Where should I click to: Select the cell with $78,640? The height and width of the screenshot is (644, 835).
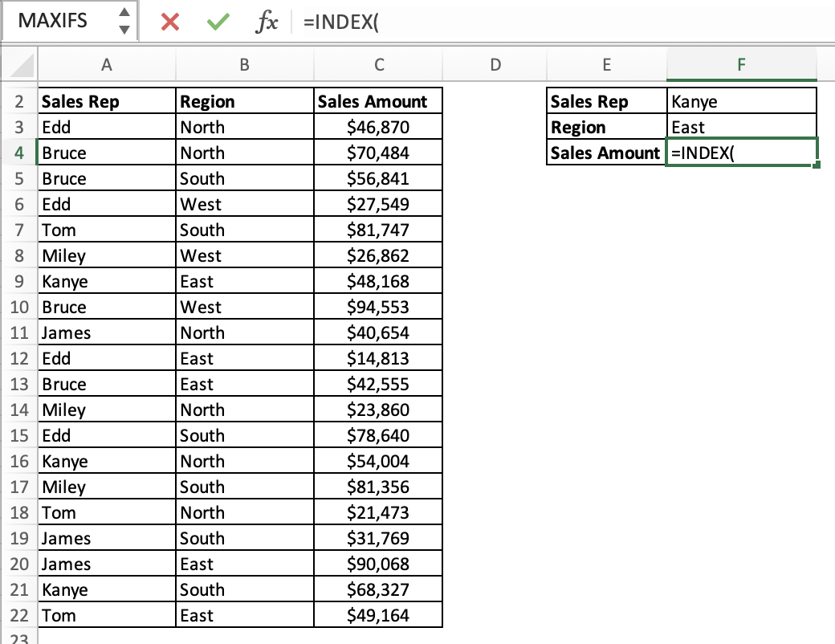click(x=378, y=436)
